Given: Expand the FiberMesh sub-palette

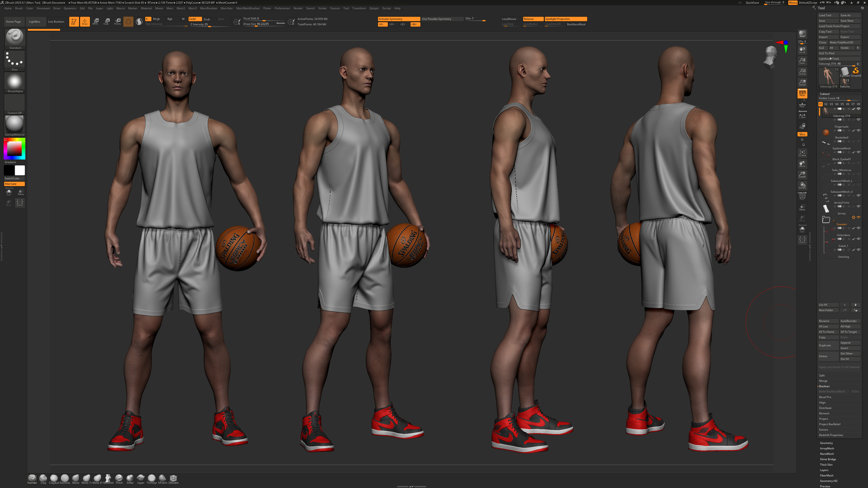Looking at the screenshot, I should [x=827, y=476].
